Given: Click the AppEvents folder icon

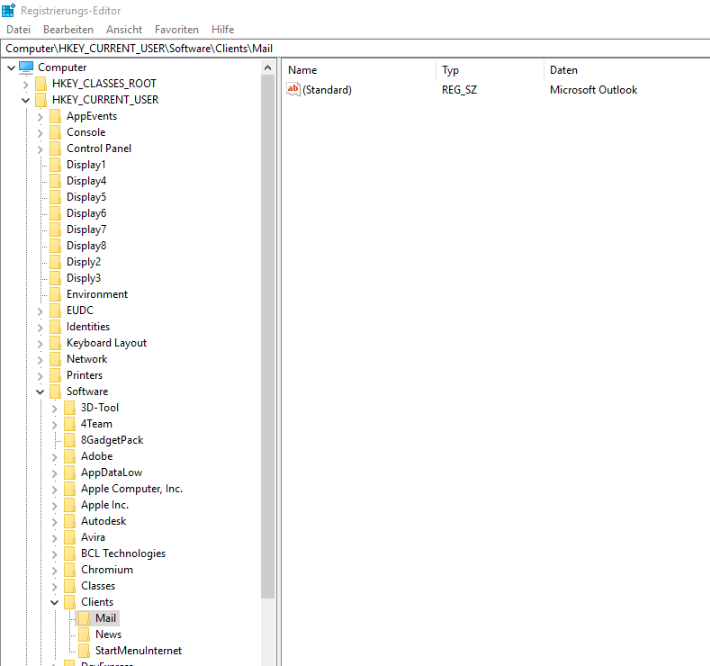Looking at the screenshot, I should pyautogui.click(x=55, y=116).
